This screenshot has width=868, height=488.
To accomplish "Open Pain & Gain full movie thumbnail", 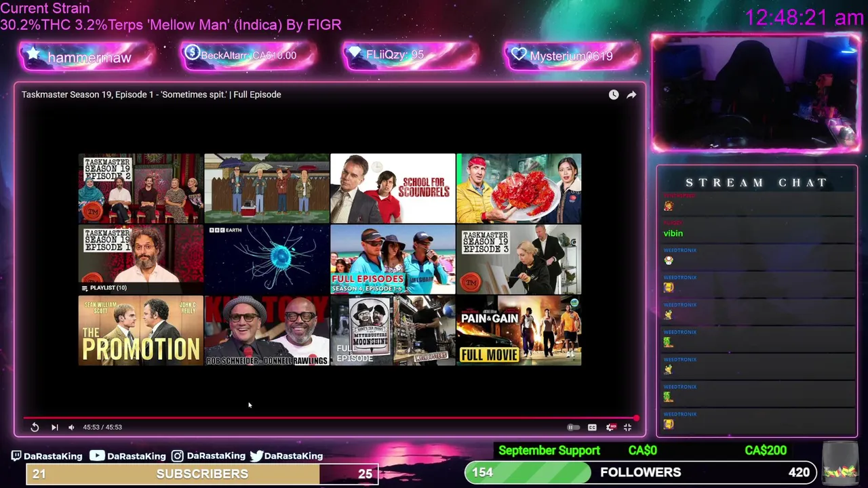I will pyautogui.click(x=519, y=331).
